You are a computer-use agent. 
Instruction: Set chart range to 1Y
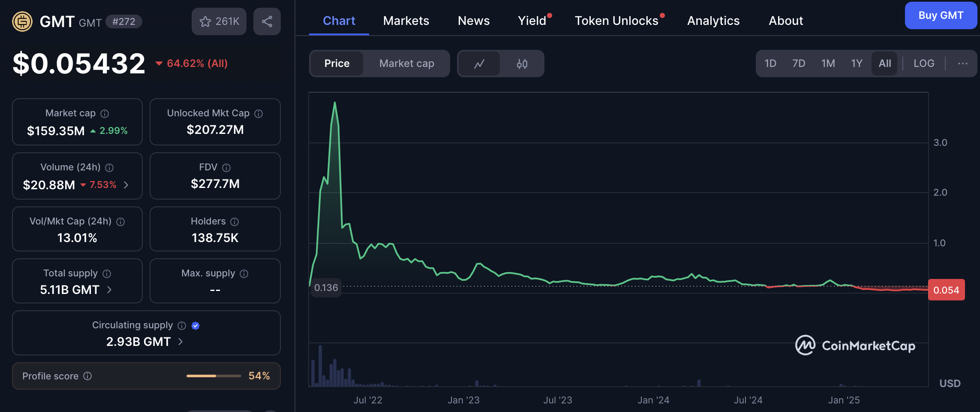857,64
